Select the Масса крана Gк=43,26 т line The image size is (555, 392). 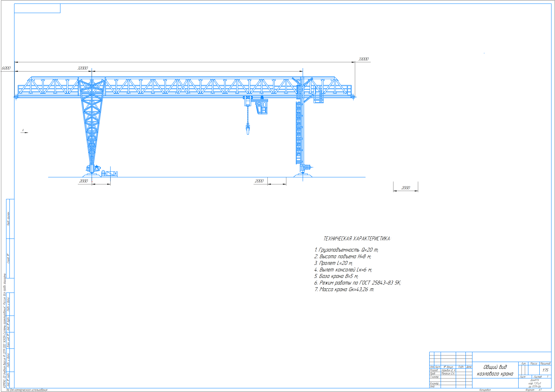click(x=344, y=289)
